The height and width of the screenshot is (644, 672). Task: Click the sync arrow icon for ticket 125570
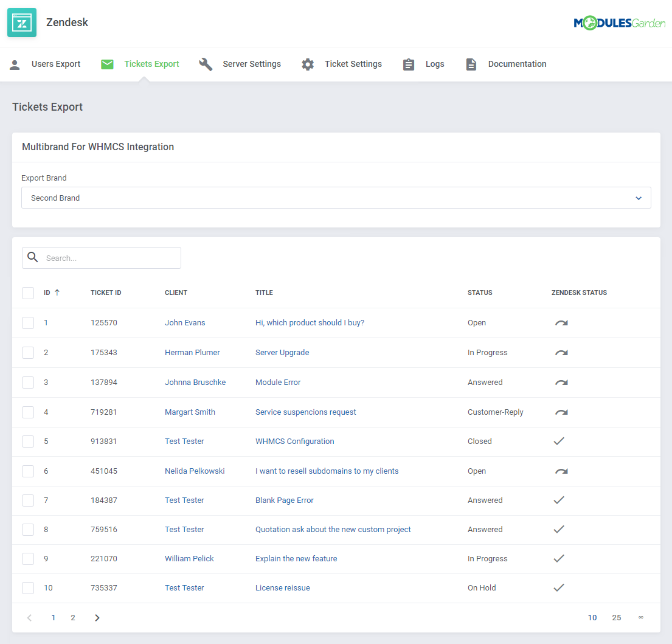560,322
